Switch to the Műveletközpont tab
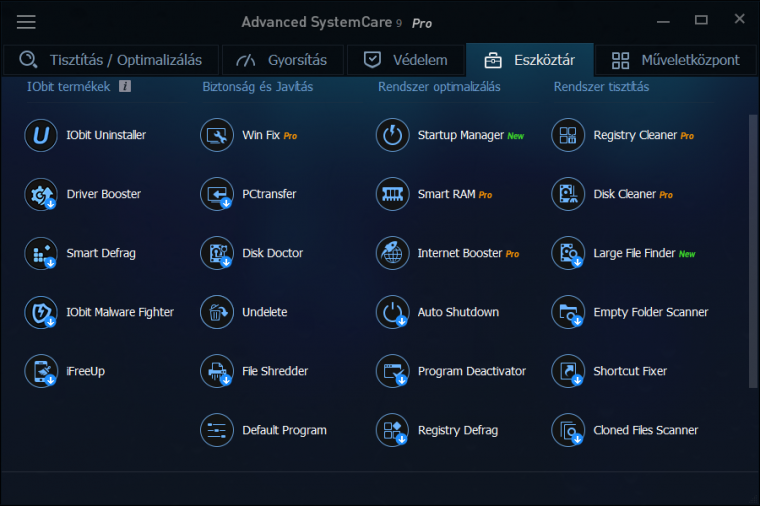 (676, 60)
